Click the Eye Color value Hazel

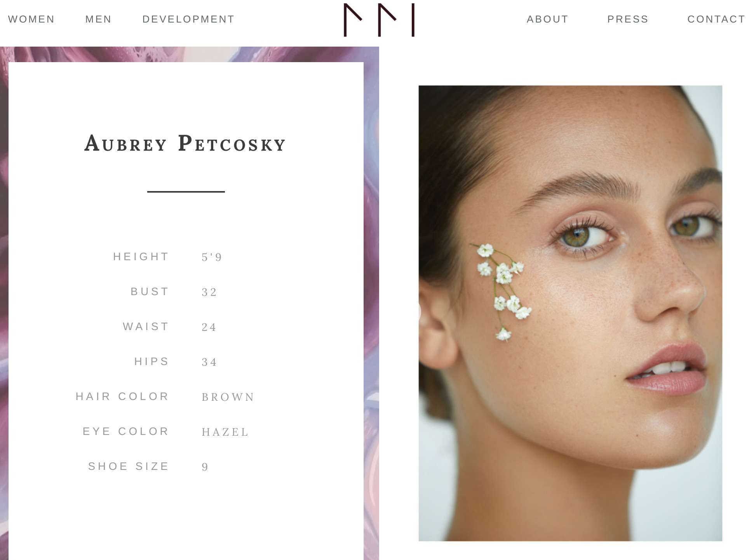point(225,432)
